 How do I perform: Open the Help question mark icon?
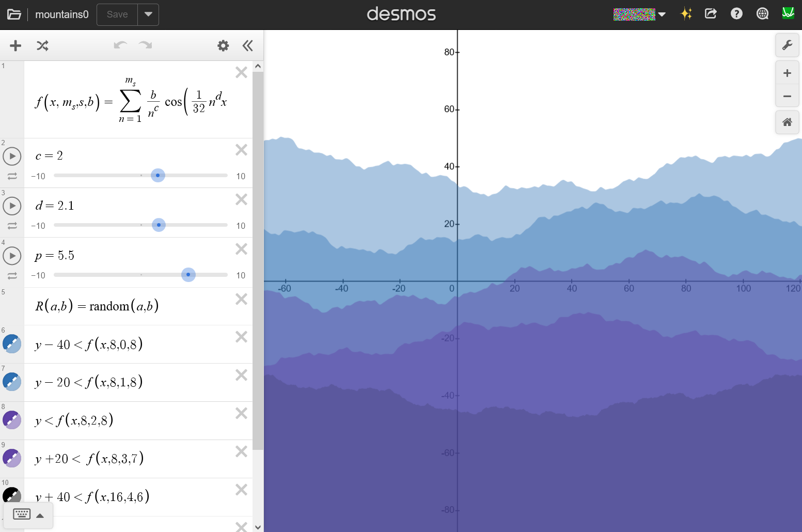(736, 14)
